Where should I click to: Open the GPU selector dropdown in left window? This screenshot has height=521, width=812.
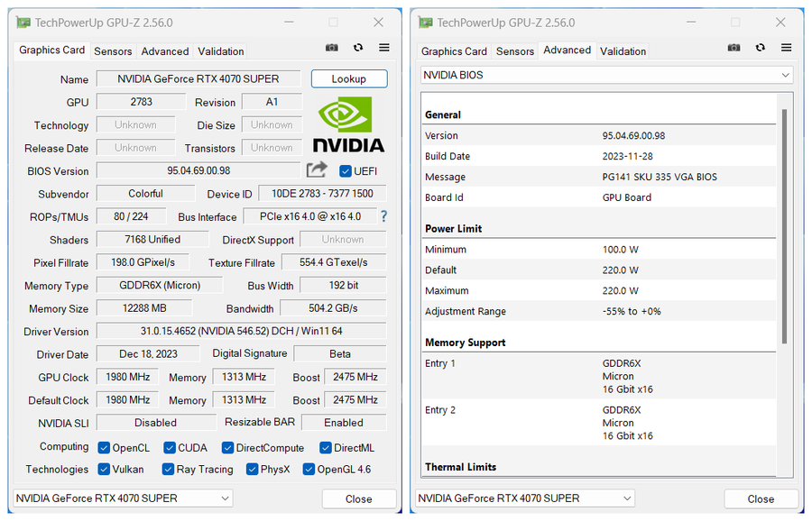pos(123,498)
